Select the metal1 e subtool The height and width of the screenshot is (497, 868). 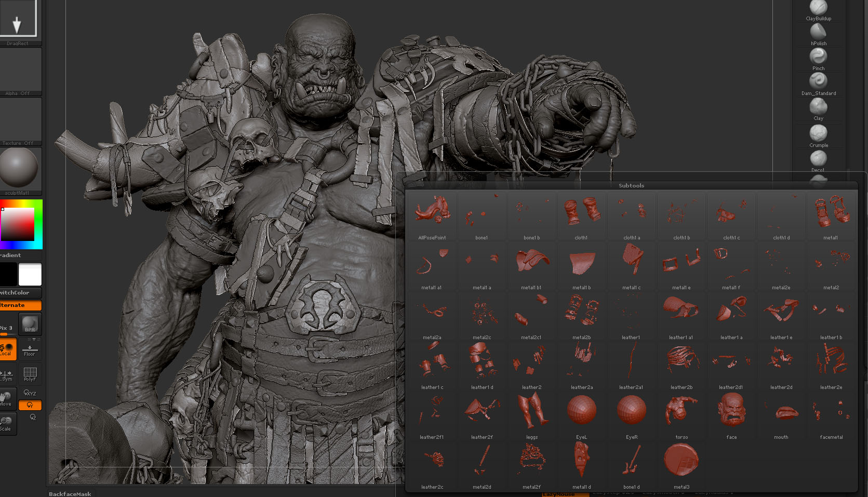[x=682, y=266]
